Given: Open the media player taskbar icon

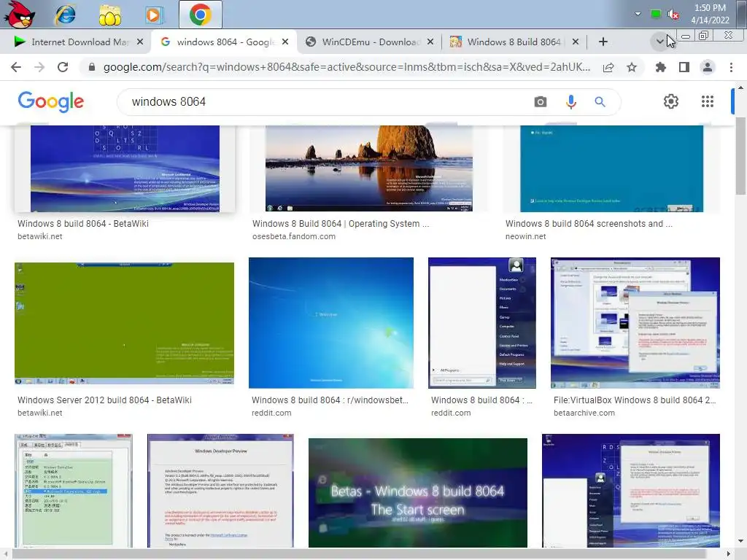Looking at the screenshot, I should pos(155,15).
